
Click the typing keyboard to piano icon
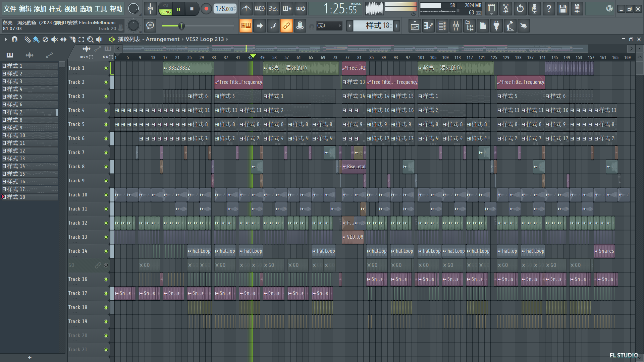click(246, 26)
